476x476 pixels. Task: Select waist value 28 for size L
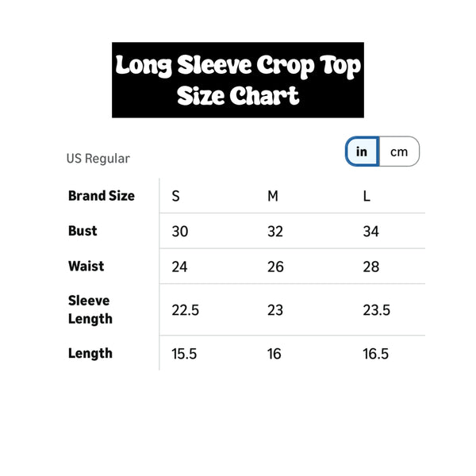(370, 267)
